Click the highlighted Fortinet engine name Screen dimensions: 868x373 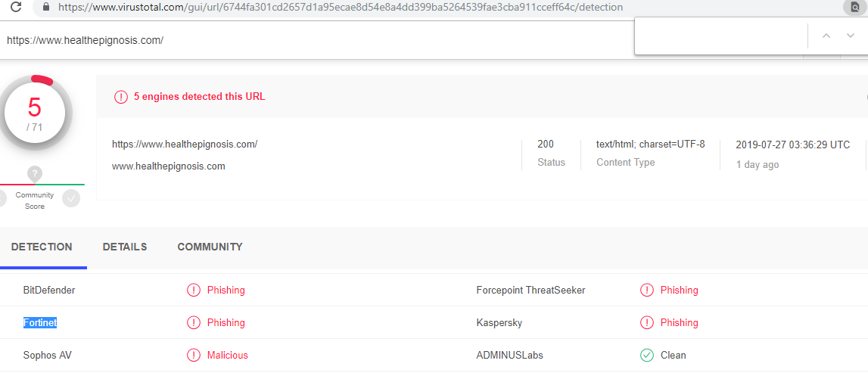coord(40,322)
